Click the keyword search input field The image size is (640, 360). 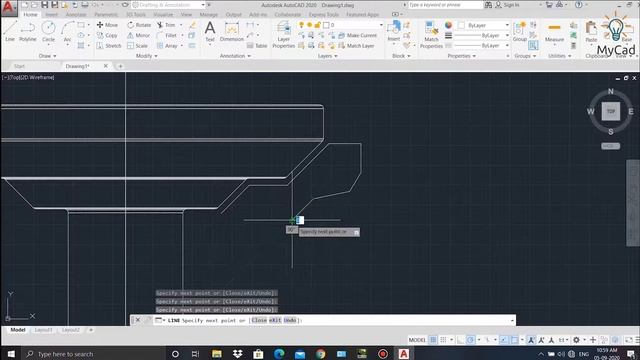pos(445,5)
